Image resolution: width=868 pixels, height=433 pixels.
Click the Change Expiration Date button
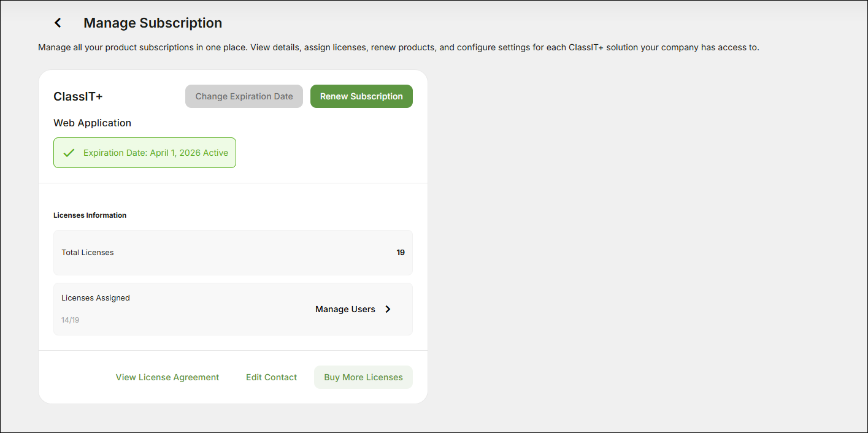click(x=244, y=96)
